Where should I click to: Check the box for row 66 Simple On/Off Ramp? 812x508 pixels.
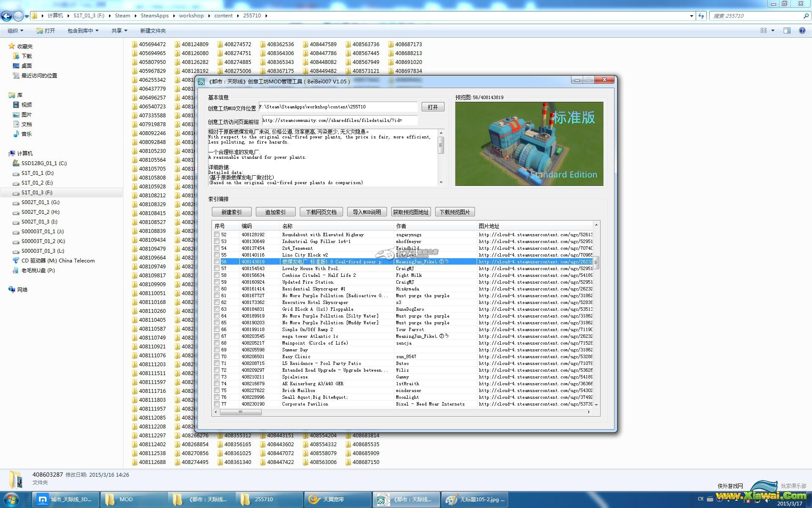pyautogui.click(x=217, y=329)
